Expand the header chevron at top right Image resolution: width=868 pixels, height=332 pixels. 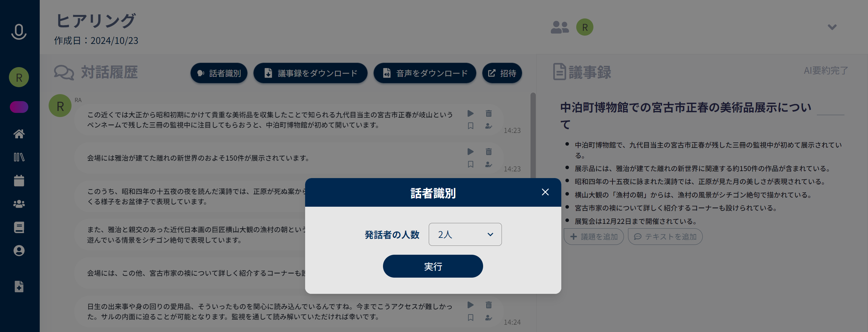[x=832, y=27]
